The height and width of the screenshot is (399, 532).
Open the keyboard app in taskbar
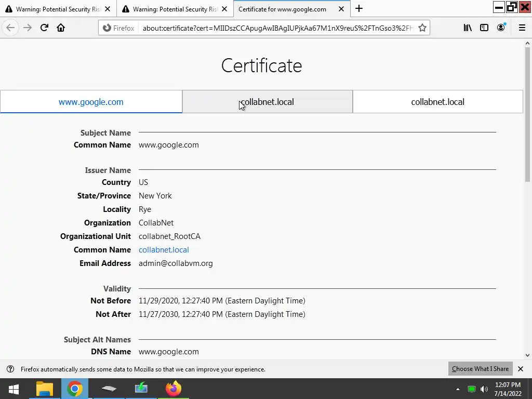[109, 389]
